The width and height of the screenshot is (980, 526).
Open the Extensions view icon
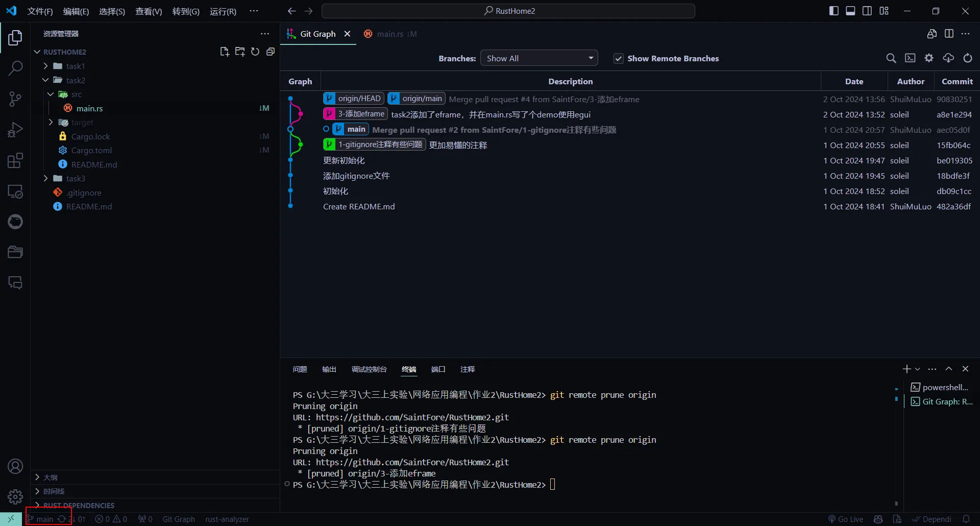[x=15, y=160]
